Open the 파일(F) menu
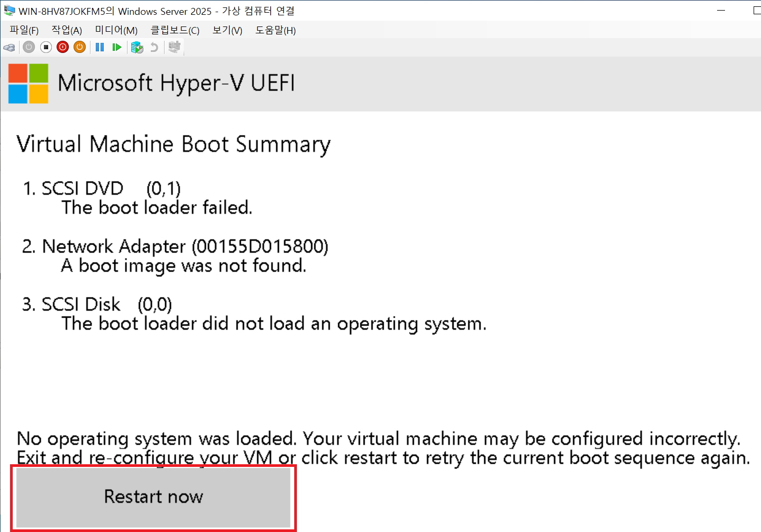Image resolution: width=761 pixels, height=532 pixels. click(x=24, y=30)
